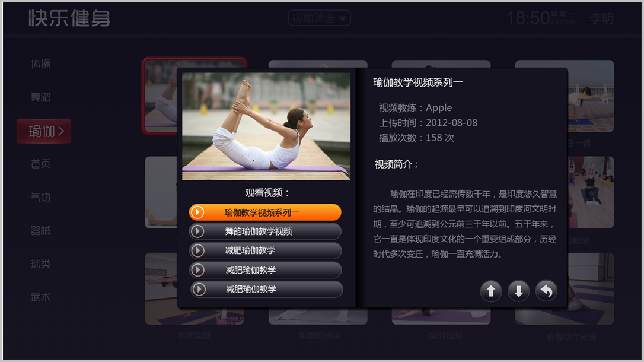
Task: Open the 气功 category
Action: [41, 198]
